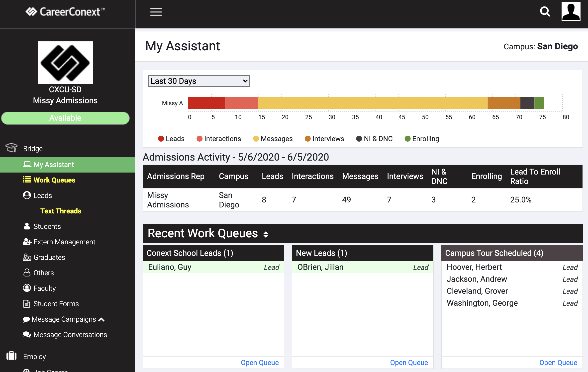Toggle the NI & DNC legend swatch
The width and height of the screenshot is (588, 372).
(359, 139)
